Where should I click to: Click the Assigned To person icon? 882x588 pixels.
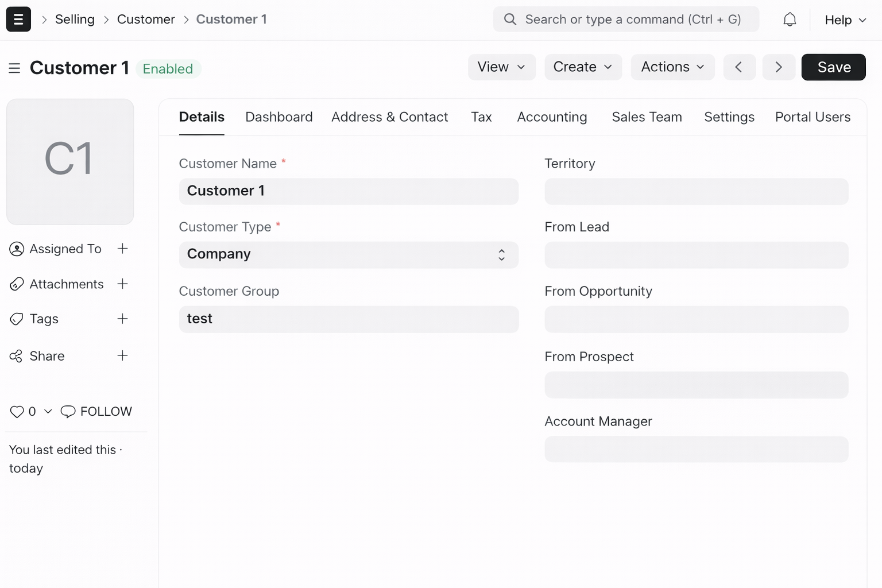pyautogui.click(x=17, y=249)
